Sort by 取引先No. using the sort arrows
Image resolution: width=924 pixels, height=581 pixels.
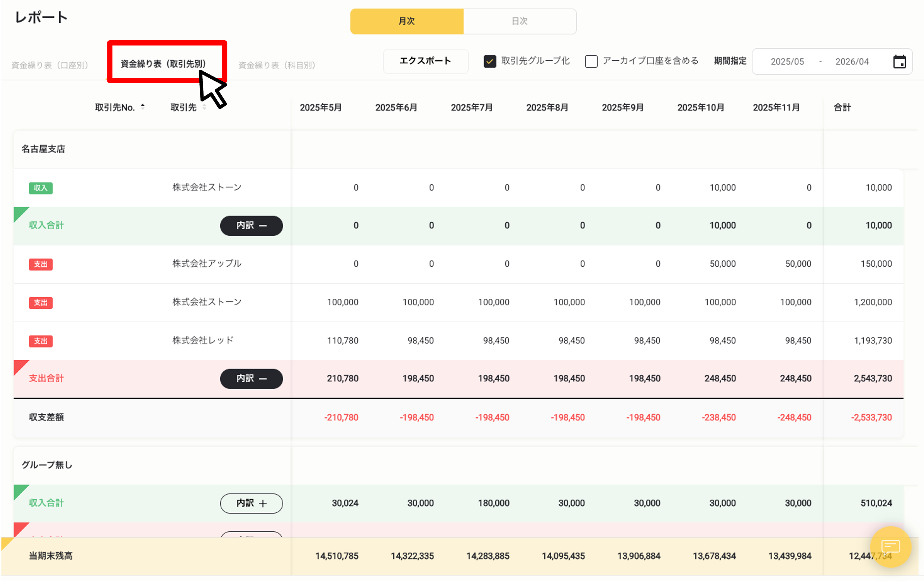(x=143, y=107)
